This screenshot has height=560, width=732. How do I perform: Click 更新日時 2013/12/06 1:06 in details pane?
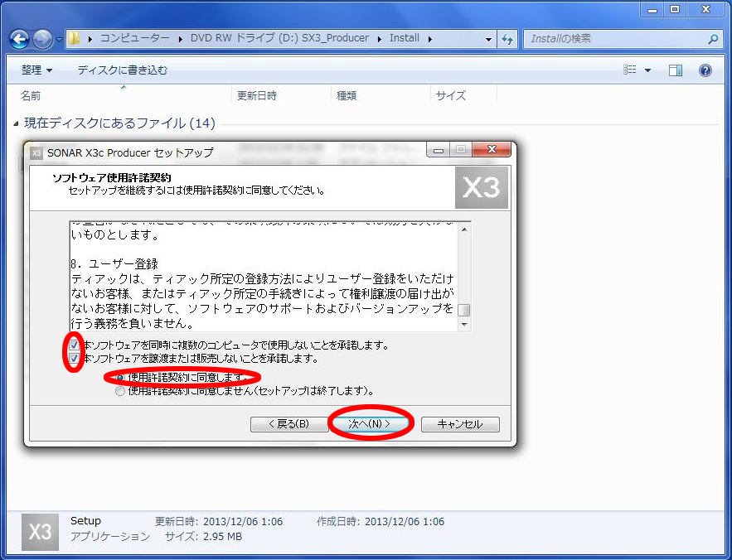pyautogui.click(x=219, y=521)
